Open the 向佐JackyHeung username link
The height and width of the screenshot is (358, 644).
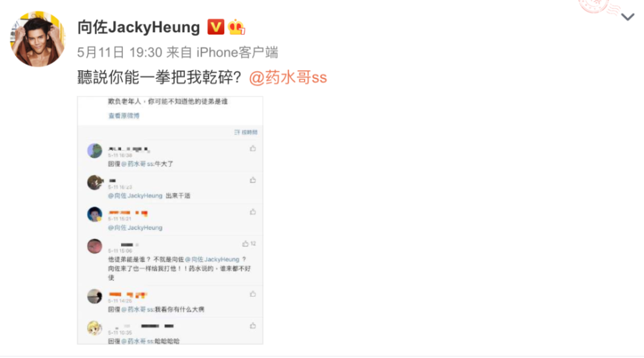pos(138,27)
